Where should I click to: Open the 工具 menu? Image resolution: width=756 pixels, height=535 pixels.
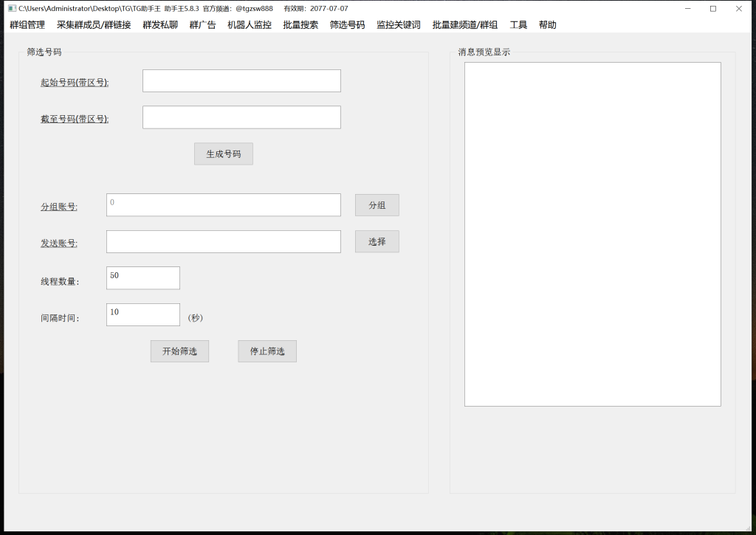(x=519, y=25)
